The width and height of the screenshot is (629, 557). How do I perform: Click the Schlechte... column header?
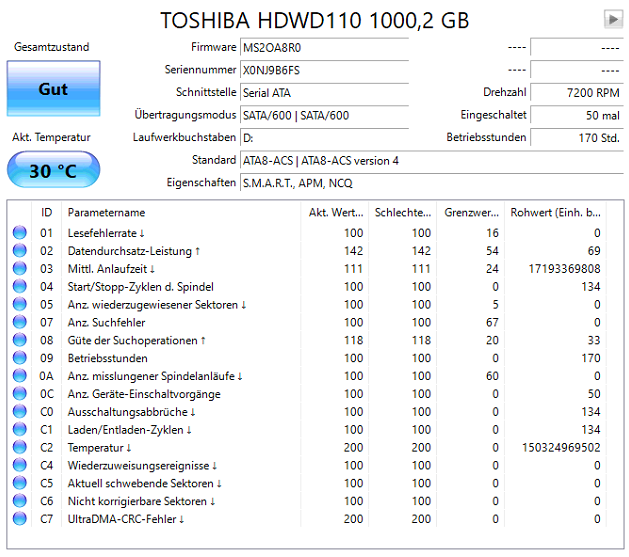coord(402,213)
